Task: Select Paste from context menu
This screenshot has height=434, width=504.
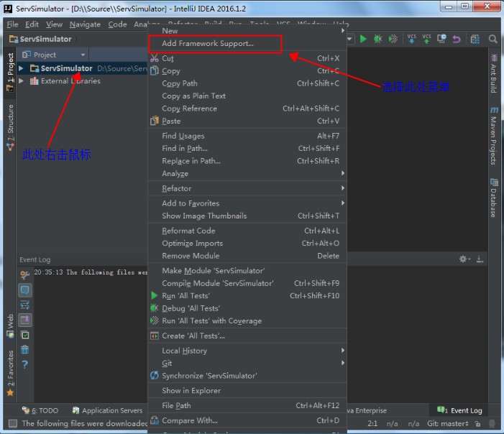Action: [x=247, y=121]
